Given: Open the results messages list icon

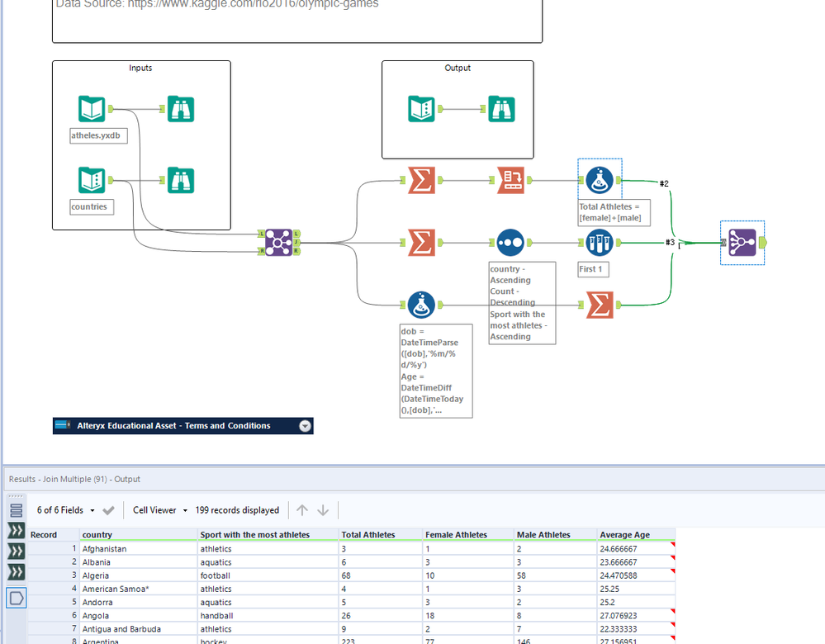Looking at the screenshot, I should pos(17,510).
